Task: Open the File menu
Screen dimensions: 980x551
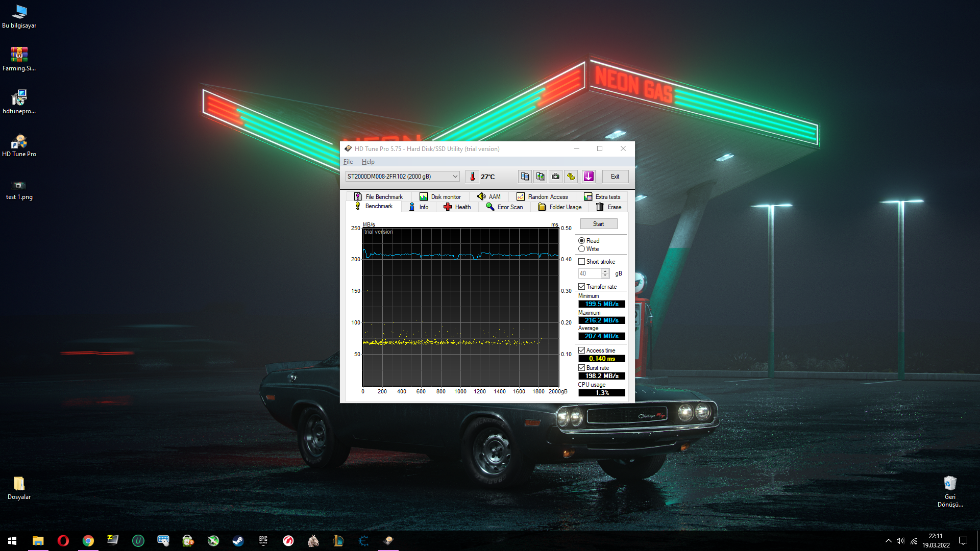Action: pyautogui.click(x=348, y=162)
